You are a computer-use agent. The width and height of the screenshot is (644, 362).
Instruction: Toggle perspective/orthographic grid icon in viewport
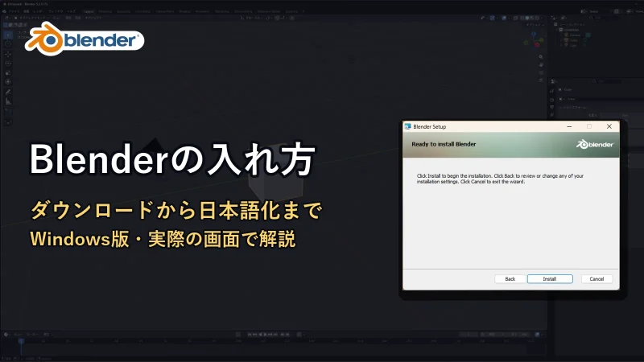541,80
